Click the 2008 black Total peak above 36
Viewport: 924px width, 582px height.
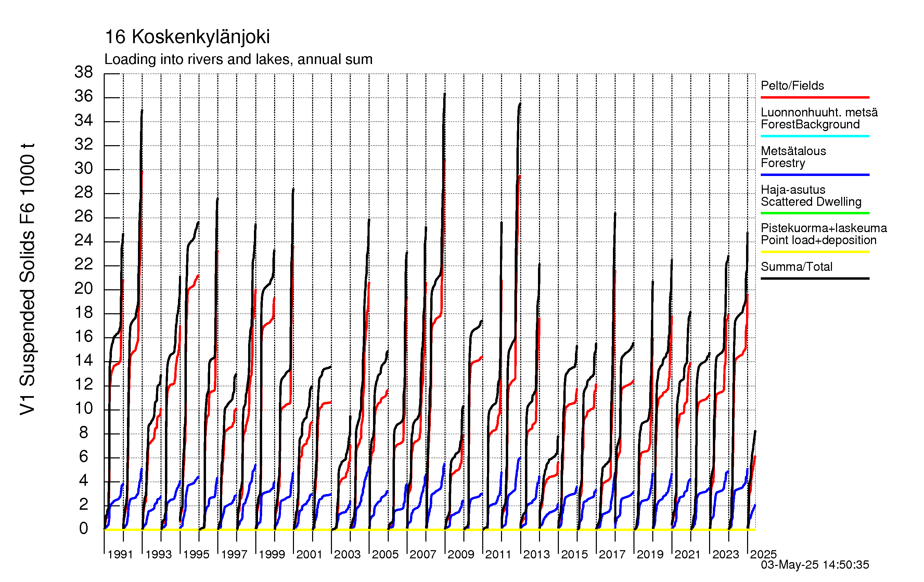pyautogui.click(x=444, y=94)
